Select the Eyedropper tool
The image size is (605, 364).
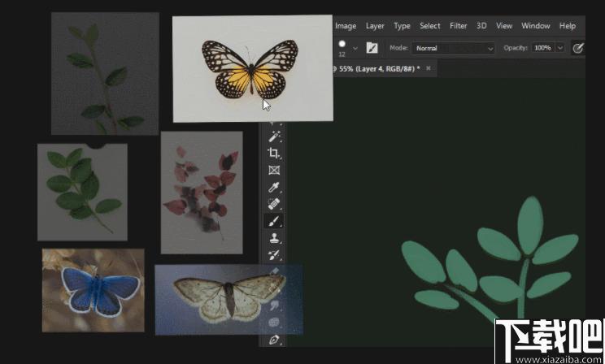(x=274, y=187)
